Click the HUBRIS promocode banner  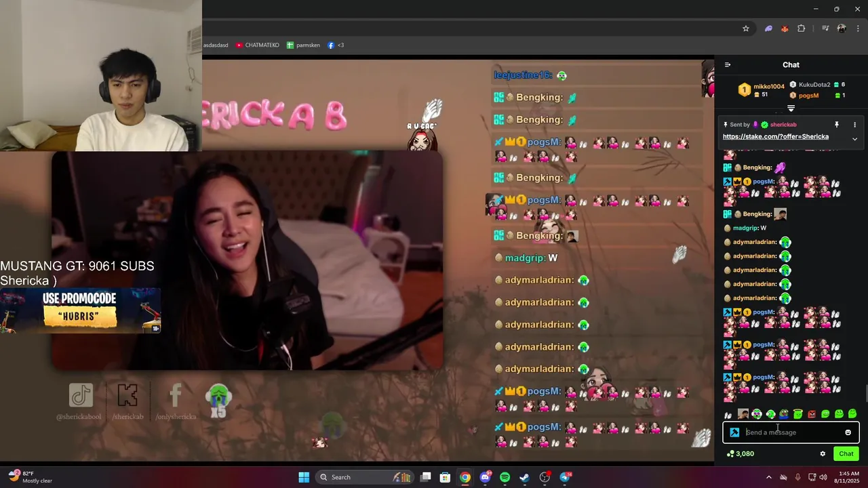pos(80,310)
